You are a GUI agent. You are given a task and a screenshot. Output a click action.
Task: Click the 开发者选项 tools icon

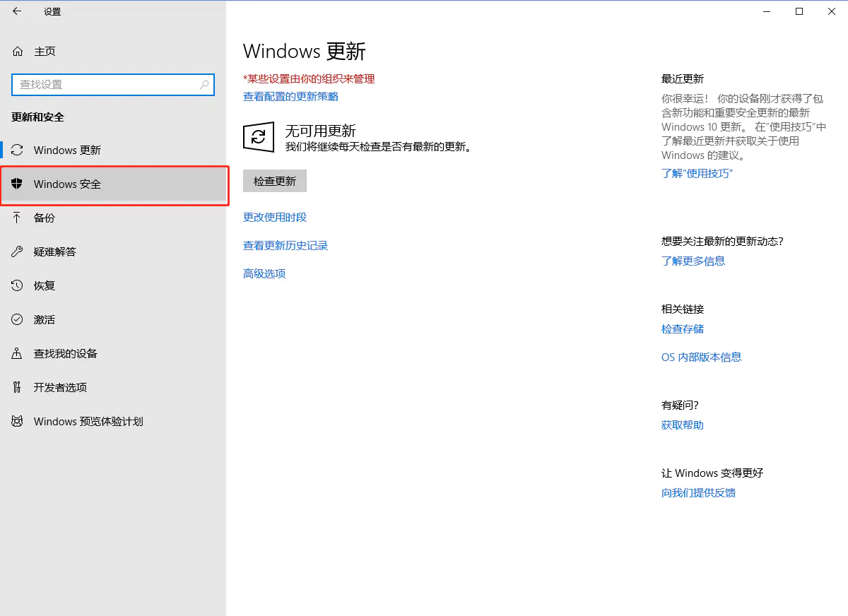18,387
